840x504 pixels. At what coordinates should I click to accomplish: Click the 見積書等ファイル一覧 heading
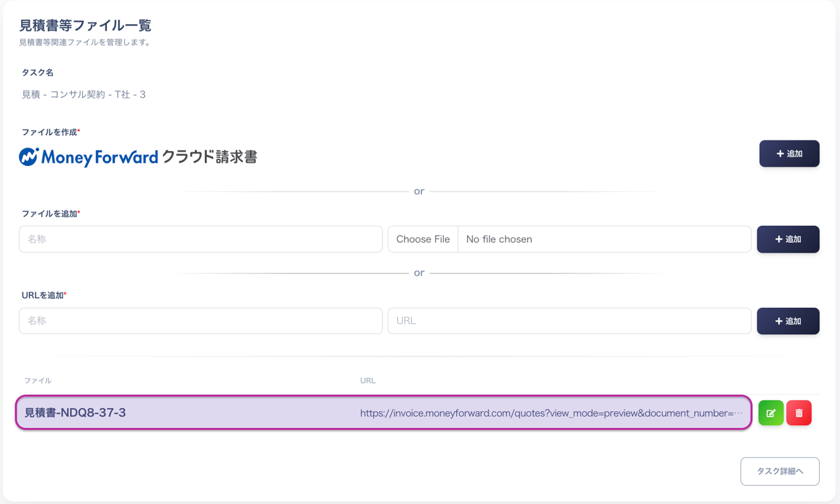[85, 26]
